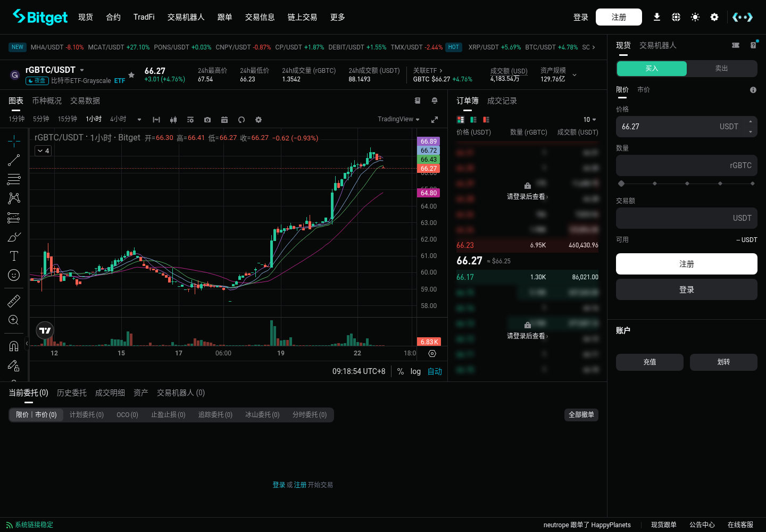This screenshot has height=532, width=766.
Task: Open rGBTC/USDT pair selector dropdown
Action: tap(82, 70)
